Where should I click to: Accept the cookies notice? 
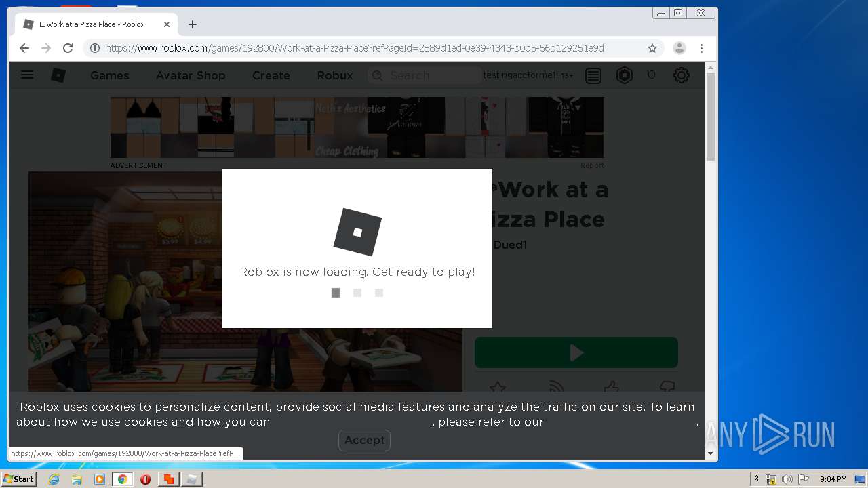coord(364,440)
